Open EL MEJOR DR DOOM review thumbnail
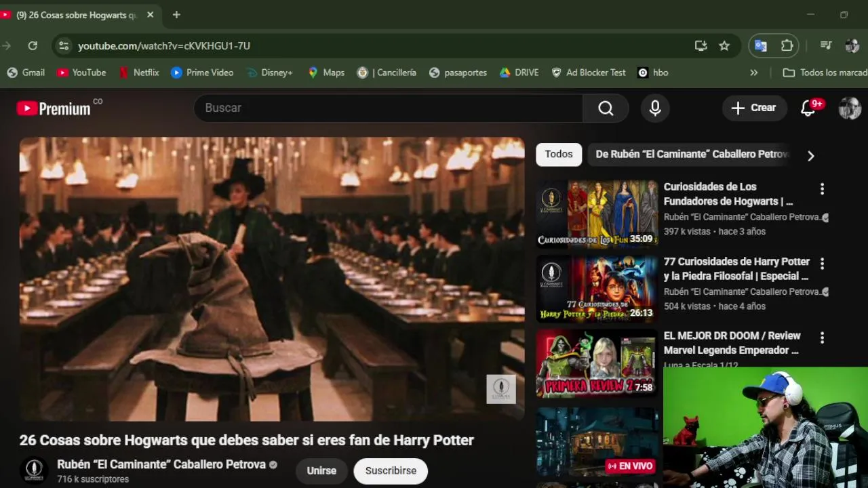This screenshot has width=868, height=488. click(x=597, y=363)
